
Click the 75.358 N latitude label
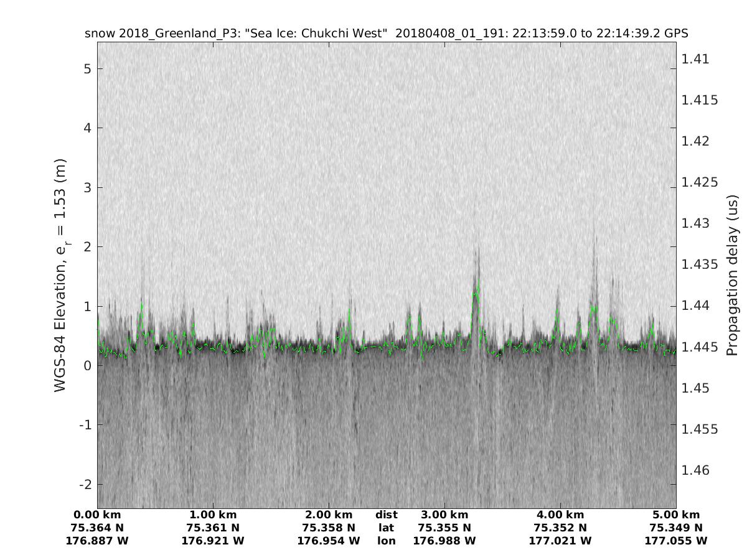tap(329, 528)
